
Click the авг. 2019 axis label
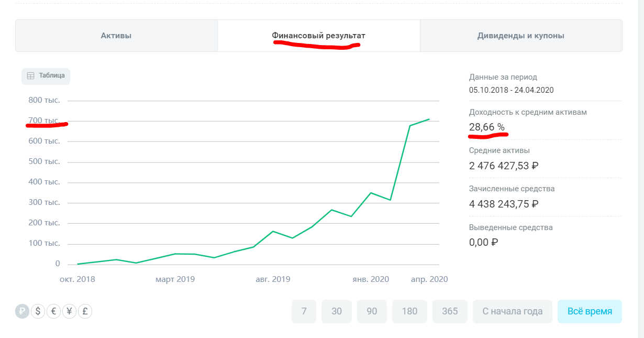[273, 279]
